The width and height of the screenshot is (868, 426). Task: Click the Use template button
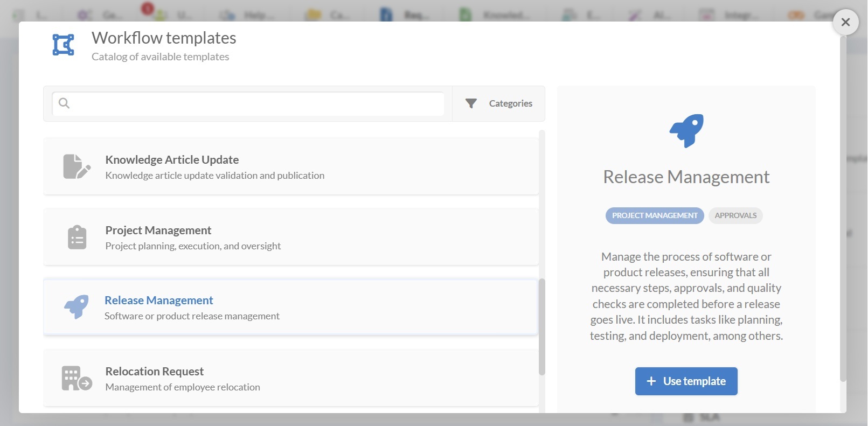(686, 381)
